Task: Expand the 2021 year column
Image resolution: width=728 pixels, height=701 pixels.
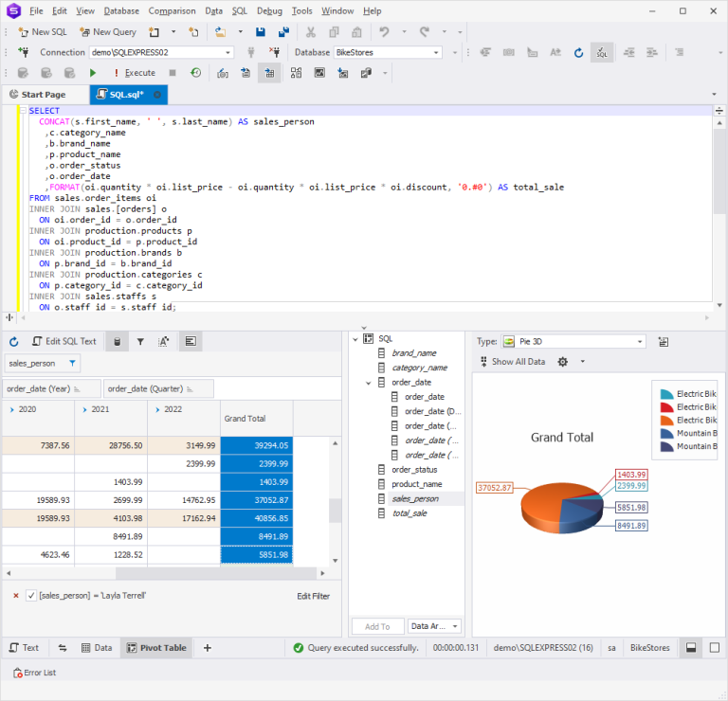Action: point(84,409)
